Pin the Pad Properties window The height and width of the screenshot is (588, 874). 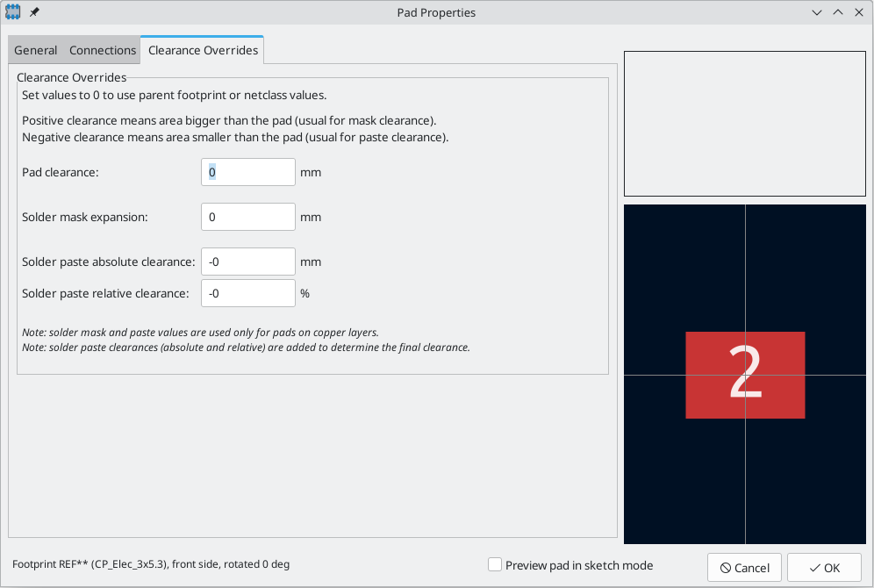[34, 12]
